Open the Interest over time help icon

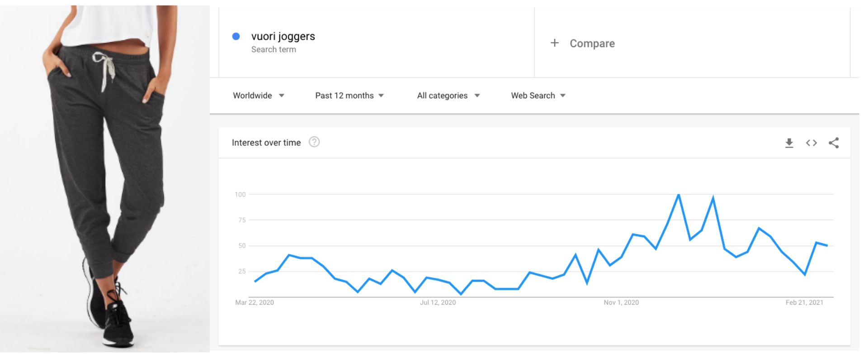point(314,142)
